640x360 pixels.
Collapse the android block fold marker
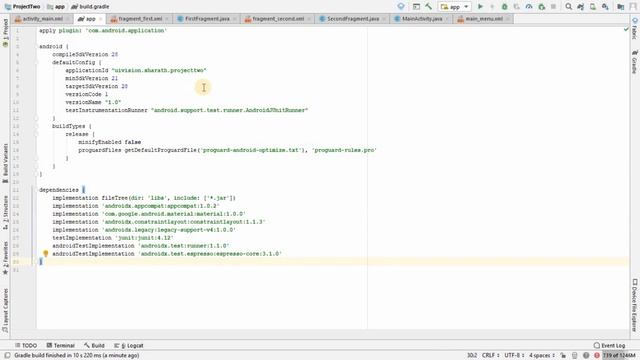coord(36,47)
